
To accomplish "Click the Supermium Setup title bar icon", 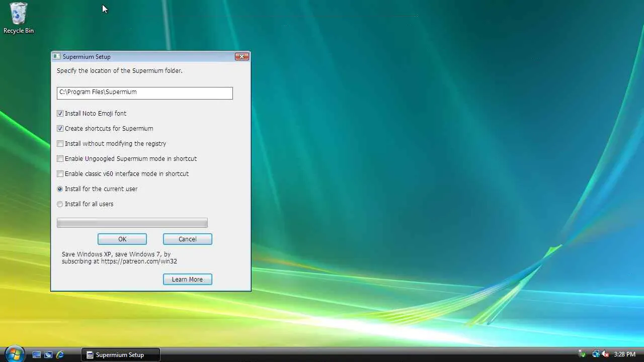I will tap(56, 57).
